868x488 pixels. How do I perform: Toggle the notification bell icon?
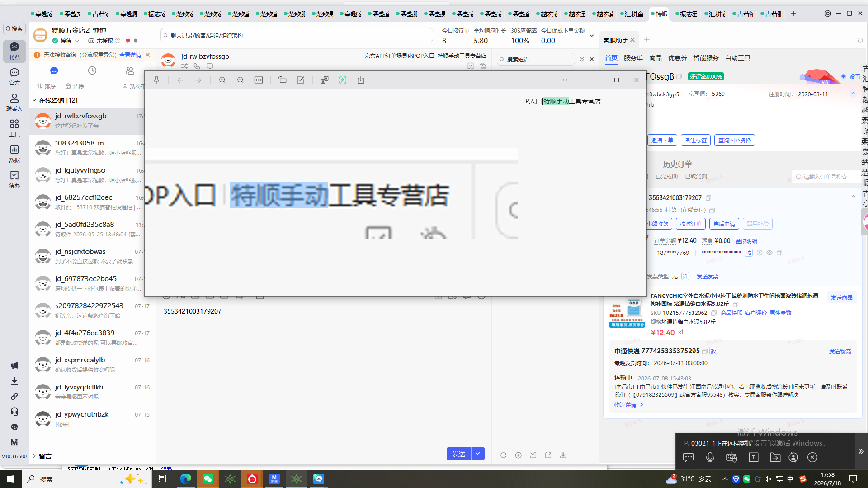(x=136, y=41)
